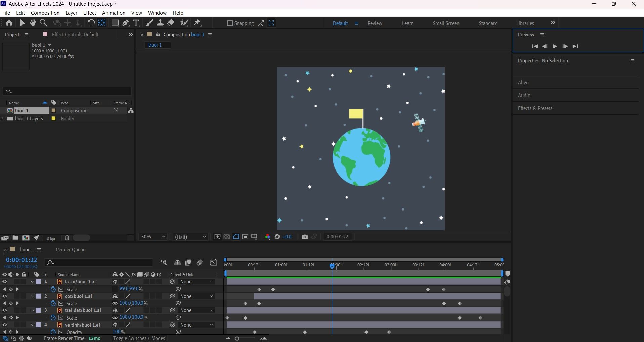This screenshot has height=342, width=644.
Task: Switch to Effect Controls Default tab
Action: (x=75, y=34)
